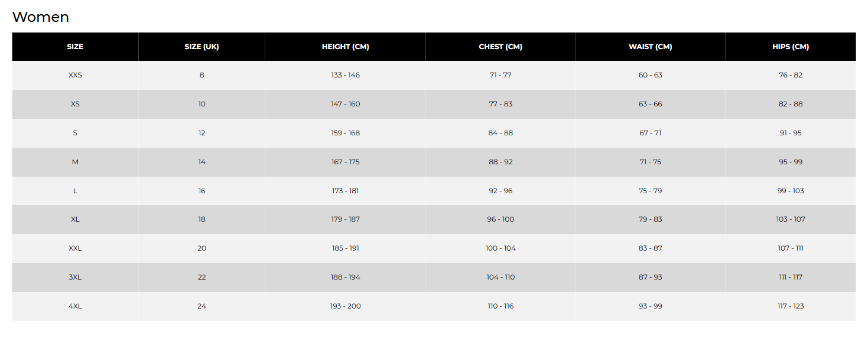Image resolution: width=868 pixels, height=341 pixels.
Task: Click UK size 20 cell
Action: coord(201,248)
